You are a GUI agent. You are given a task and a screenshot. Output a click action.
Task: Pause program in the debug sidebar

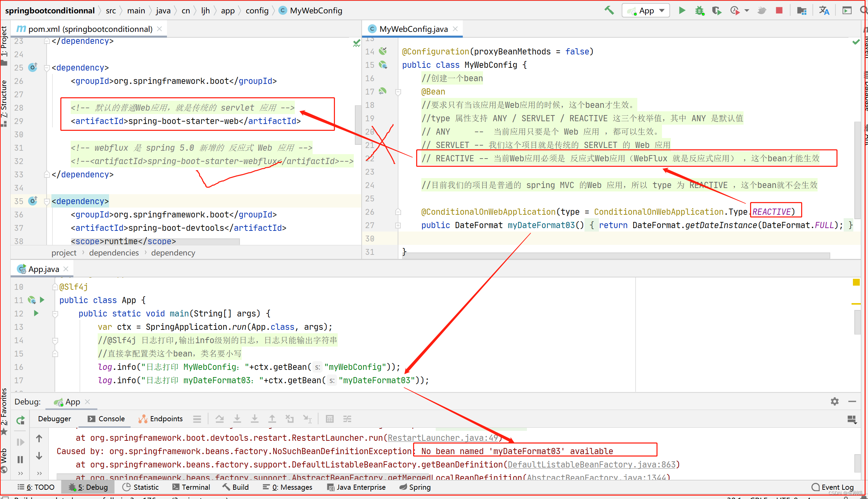pos(20,459)
